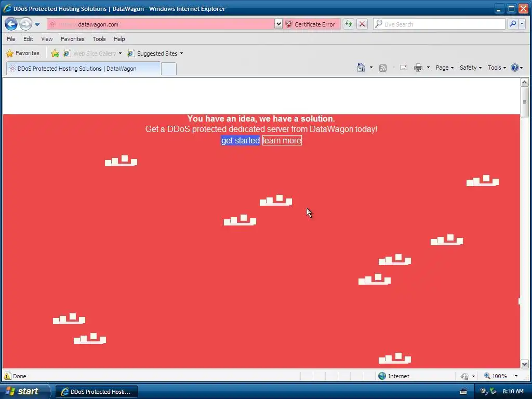Open the Help menu
The height and width of the screenshot is (399, 532).
click(x=119, y=39)
